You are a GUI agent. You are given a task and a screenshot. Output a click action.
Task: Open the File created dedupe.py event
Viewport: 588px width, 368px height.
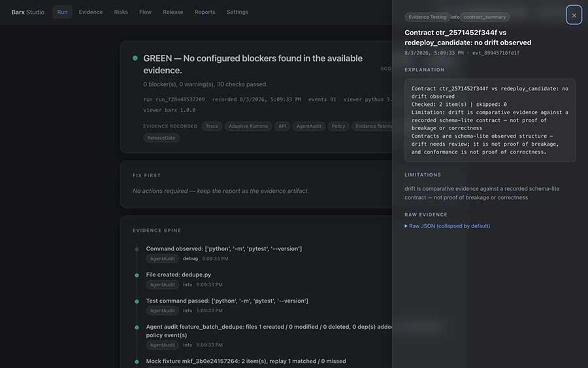pos(178,275)
